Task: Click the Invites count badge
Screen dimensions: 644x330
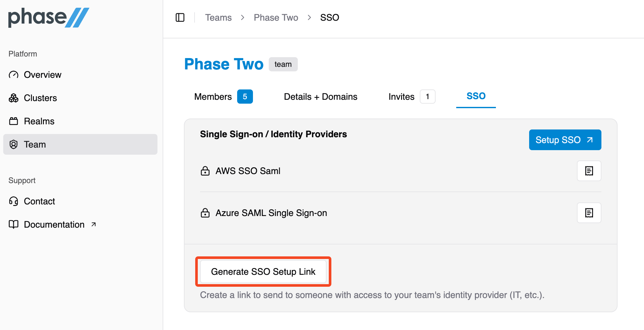Action: [x=428, y=96]
